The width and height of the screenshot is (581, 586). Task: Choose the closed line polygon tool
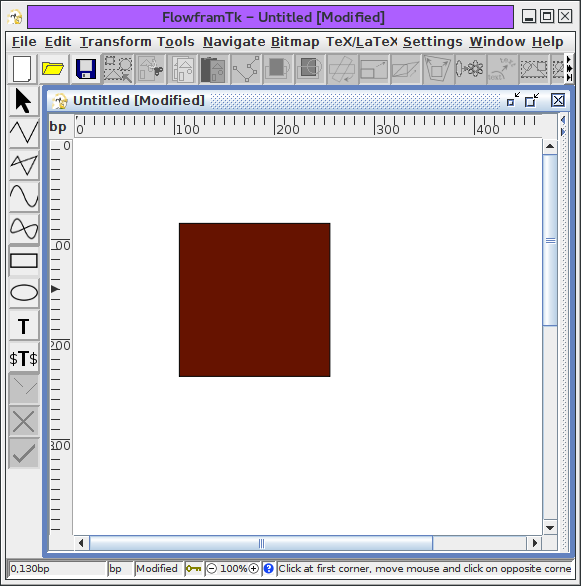coord(24,164)
